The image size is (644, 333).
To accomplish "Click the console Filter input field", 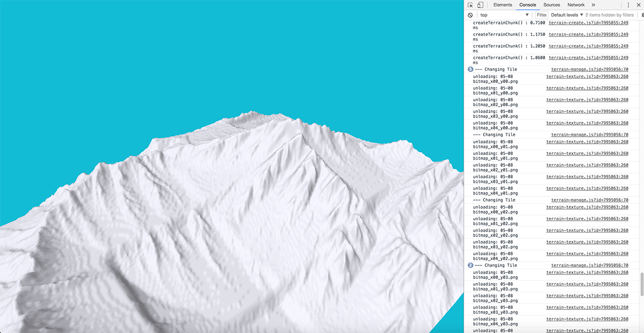I will (541, 15).
